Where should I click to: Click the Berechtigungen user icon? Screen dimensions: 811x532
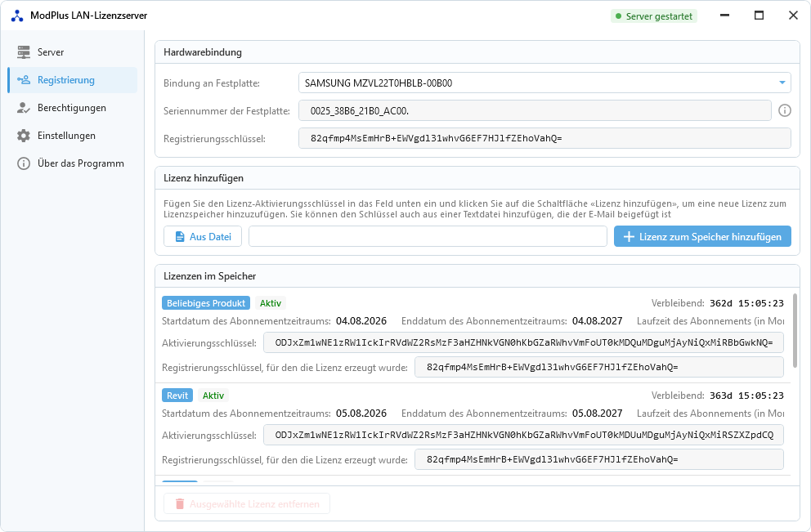[23, 108]
